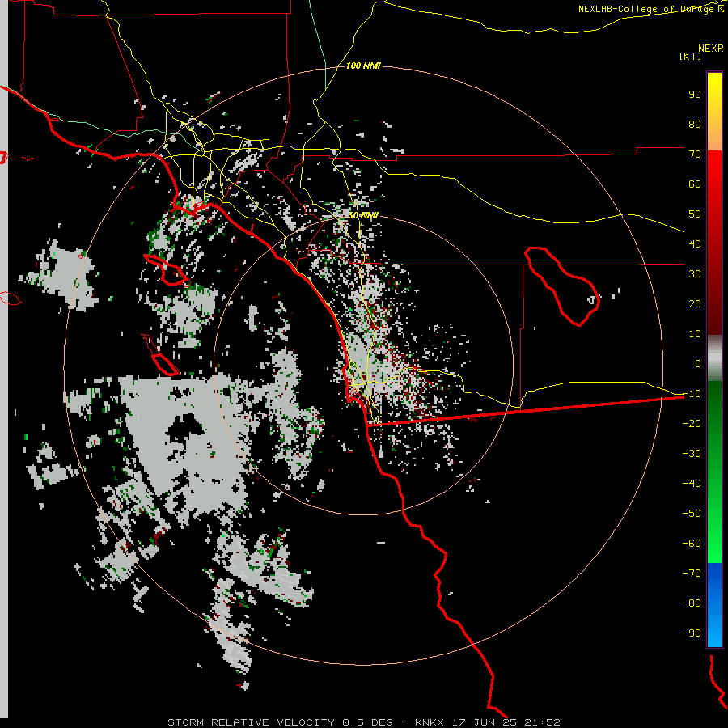
Task: Select the -40 value on the velocity scale
Action: (x=692, y=484)
